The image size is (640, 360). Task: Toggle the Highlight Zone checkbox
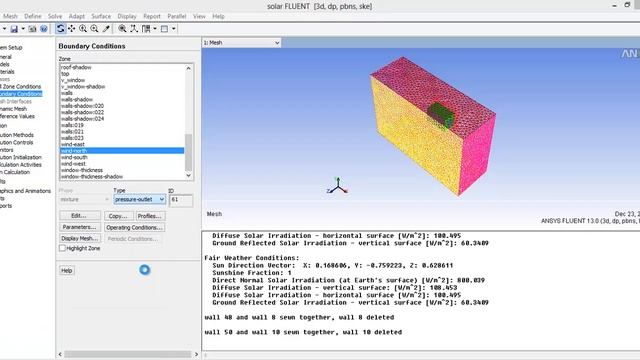pos(62,248)
